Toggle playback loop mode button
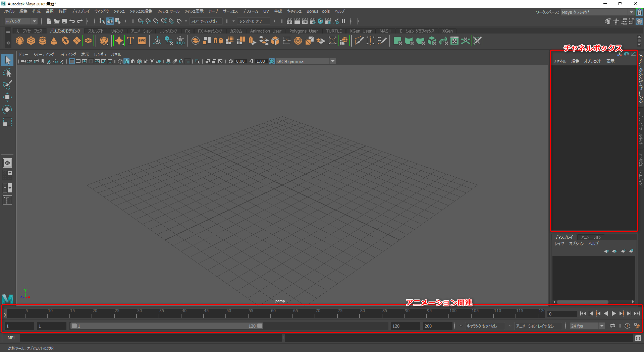644x352 pixels. click(x=612, y=326)
